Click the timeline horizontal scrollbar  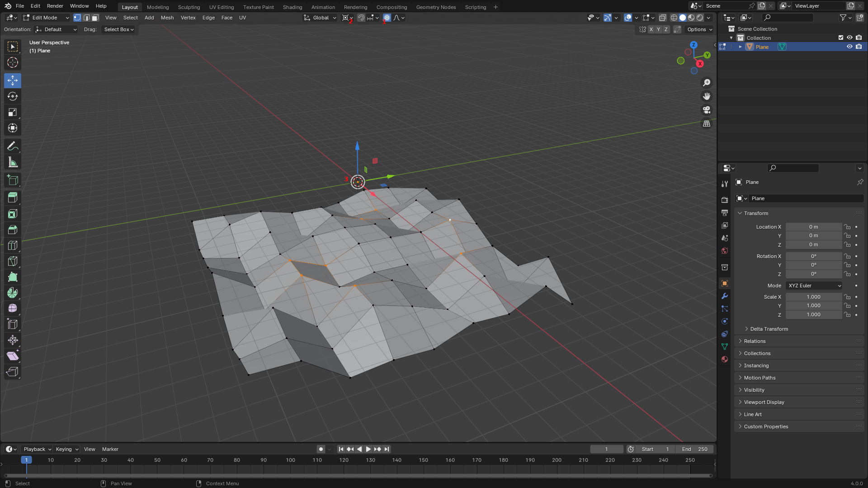[x=358, y=475]
